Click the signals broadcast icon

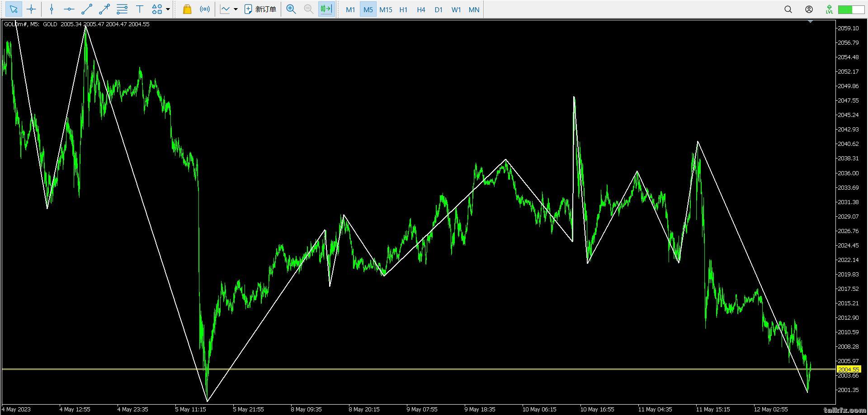205,9
